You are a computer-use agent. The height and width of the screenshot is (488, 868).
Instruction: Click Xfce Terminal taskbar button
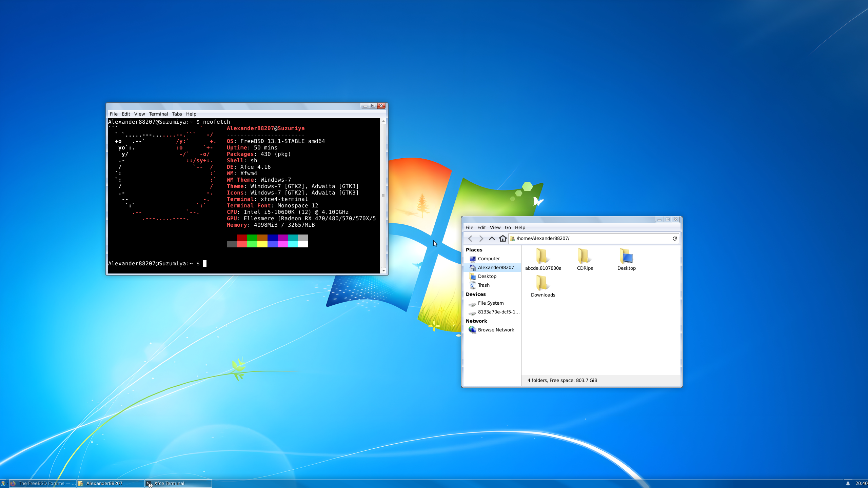tap(178, 484)
